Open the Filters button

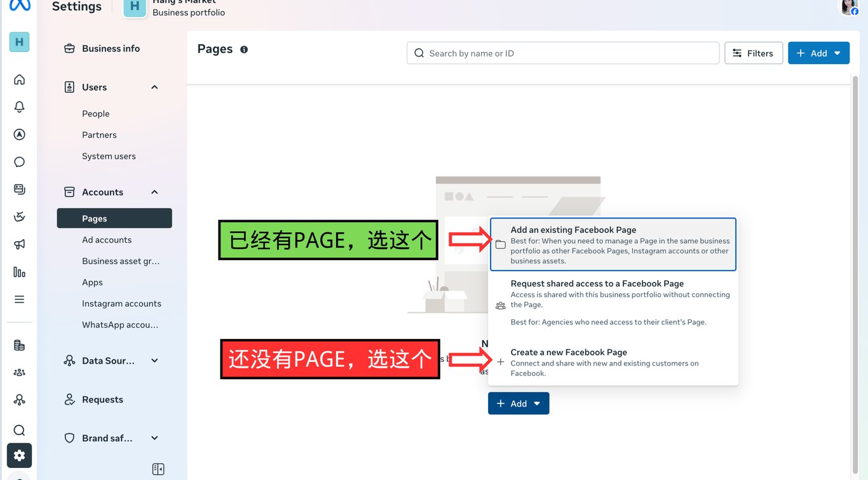coord(754,53)
